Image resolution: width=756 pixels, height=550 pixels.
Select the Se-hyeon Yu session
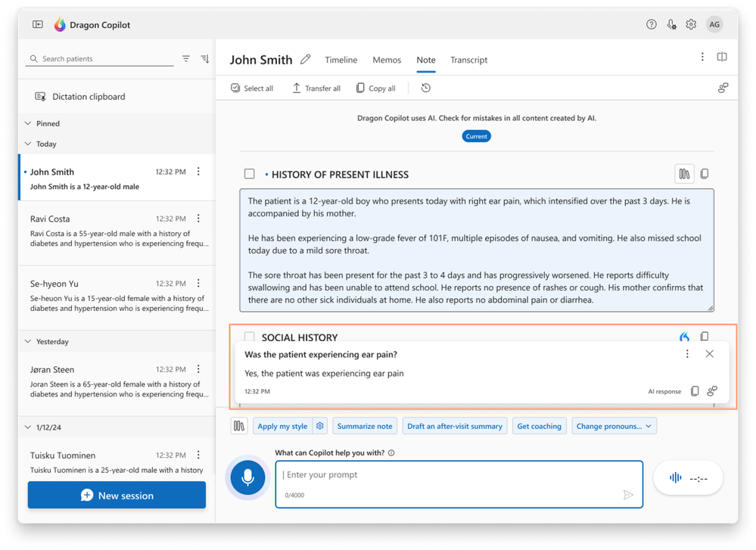[x=117, y=297]
